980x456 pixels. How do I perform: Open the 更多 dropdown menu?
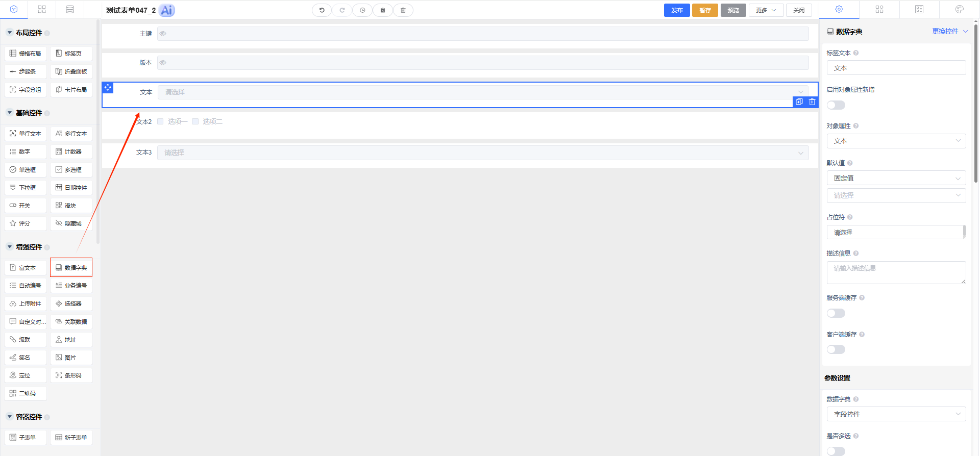coord(766,10)
